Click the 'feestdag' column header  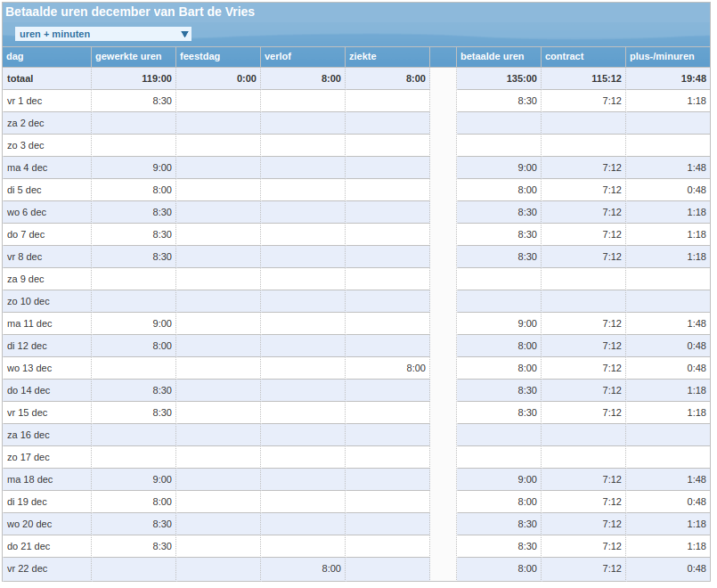click(200, 56)
